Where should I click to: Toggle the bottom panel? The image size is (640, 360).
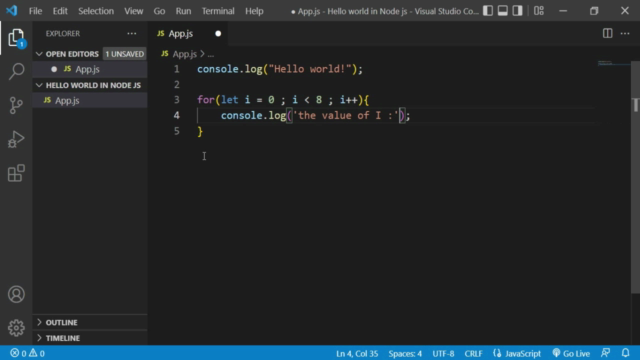point(502,11)
